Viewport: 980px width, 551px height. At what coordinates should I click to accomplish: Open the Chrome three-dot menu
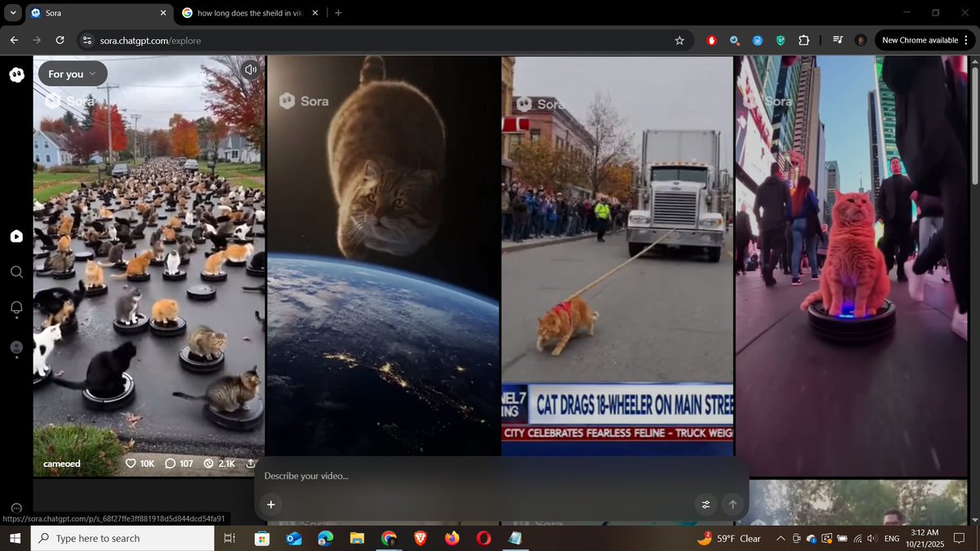click(965, 40)
